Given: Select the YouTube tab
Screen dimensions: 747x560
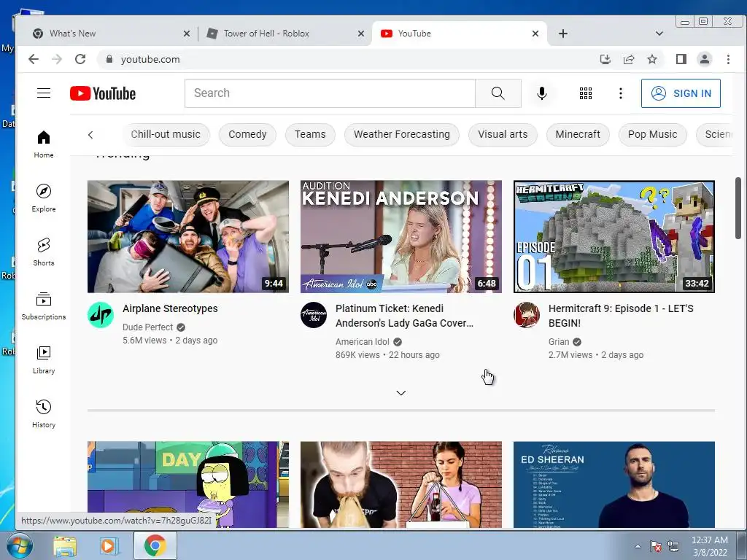Looking at the screenshot, I should 460,34.
